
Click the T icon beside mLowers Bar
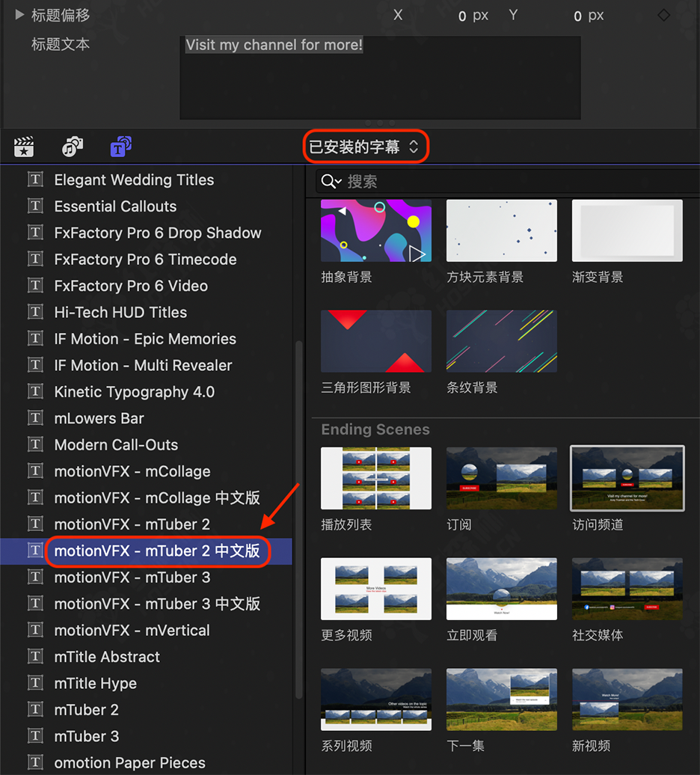pyautogui.click(x=35, y=418)
